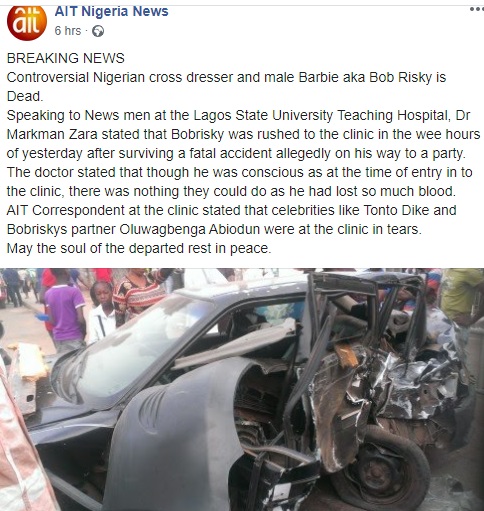Click the 'BREAKING NEWS' heading text
This screenshot has height=511, width=484.
pyautogui.click(x=65, y=58)
